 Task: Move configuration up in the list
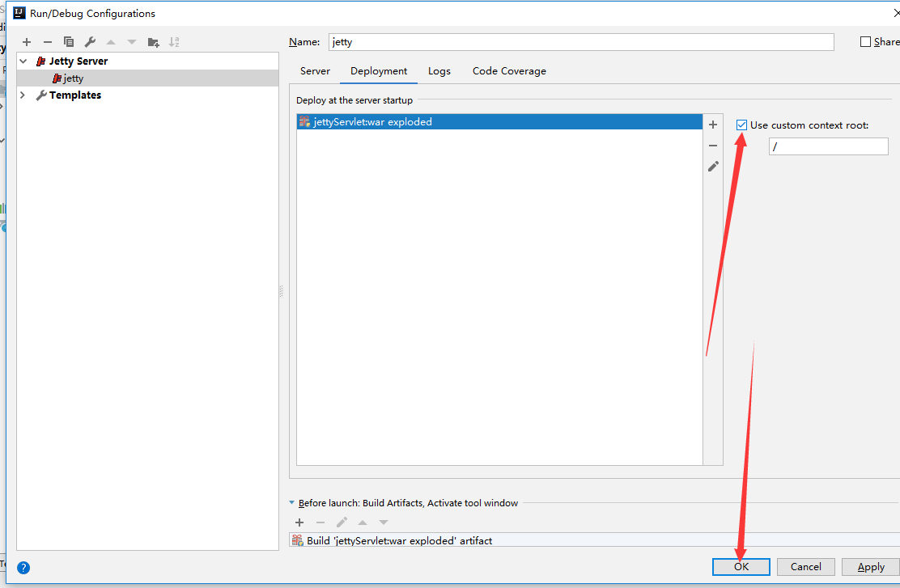(x=111, y=42)
